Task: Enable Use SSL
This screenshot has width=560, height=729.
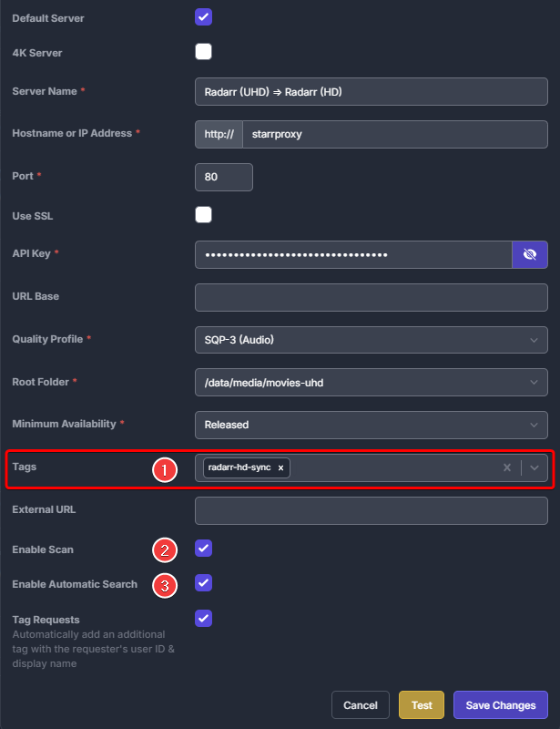Action: click(202, 214)
